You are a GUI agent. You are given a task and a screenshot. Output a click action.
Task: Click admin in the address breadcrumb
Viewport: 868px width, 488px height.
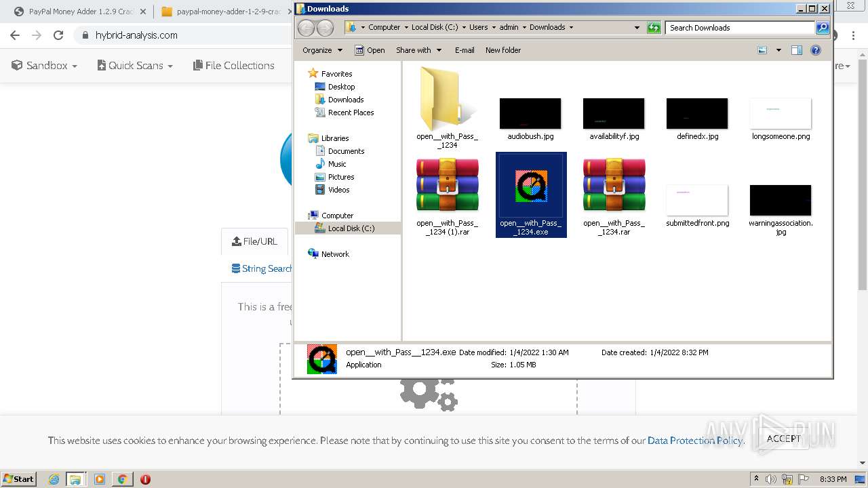[509, 28]
